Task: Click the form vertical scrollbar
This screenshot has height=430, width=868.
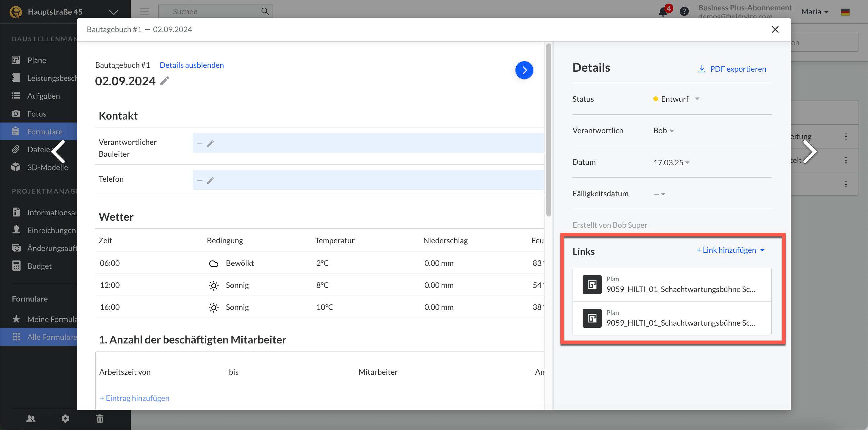Action: click(548, 130)
